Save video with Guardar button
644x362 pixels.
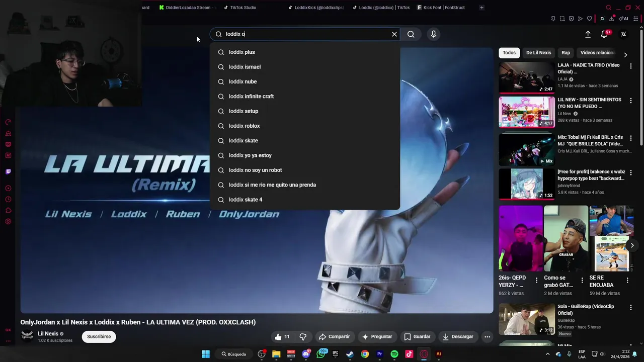417,337
